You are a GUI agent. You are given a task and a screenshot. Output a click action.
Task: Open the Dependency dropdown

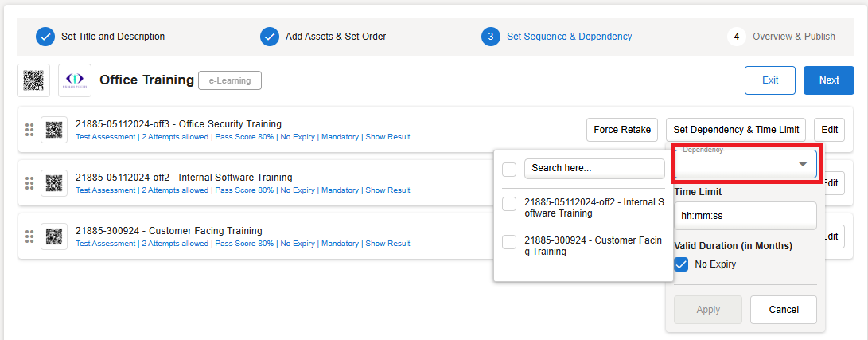(x=745, y=165)
